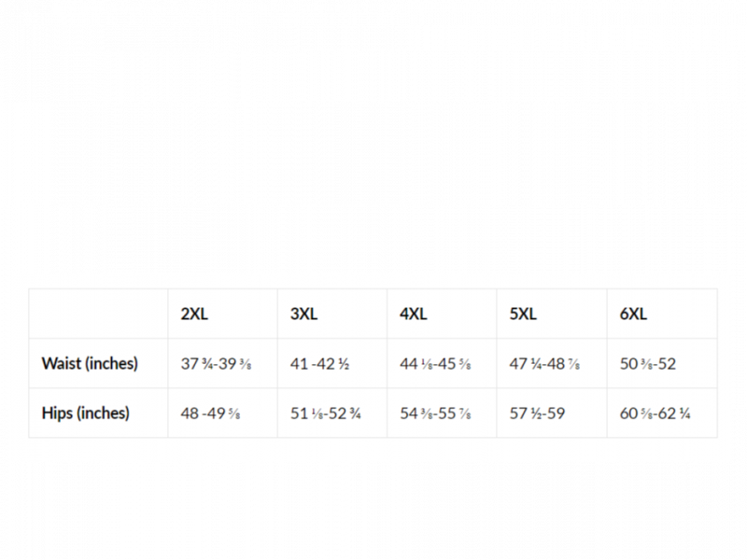Click the 6XL waist measurement cell
Image resolution: width=747 pixels, height=560 pixels.
click(646, 364)
